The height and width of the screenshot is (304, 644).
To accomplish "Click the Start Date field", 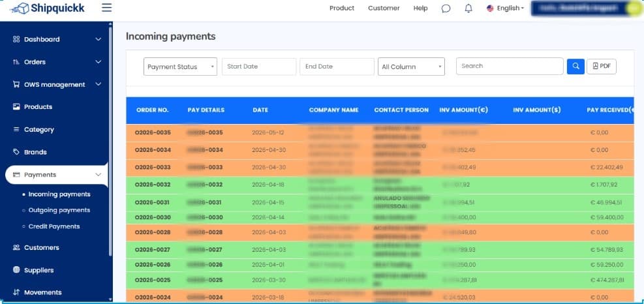I will pos(259,67).
